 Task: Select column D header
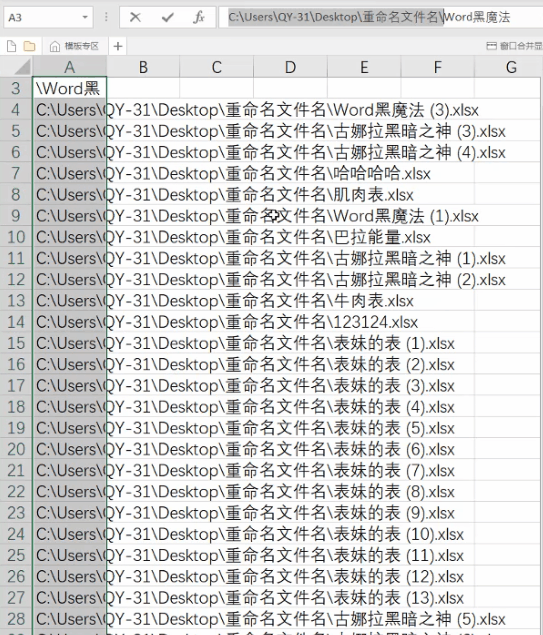click(290, 67)
